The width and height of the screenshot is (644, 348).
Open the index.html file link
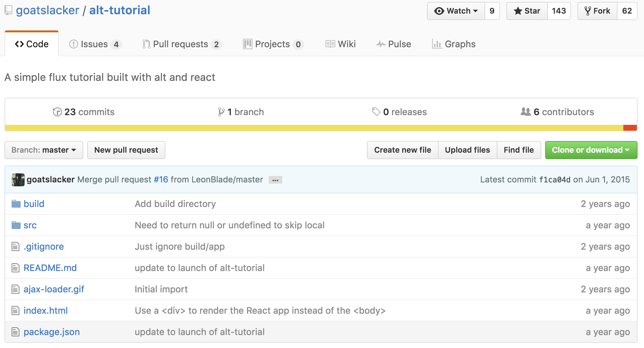tap(46, 310)
